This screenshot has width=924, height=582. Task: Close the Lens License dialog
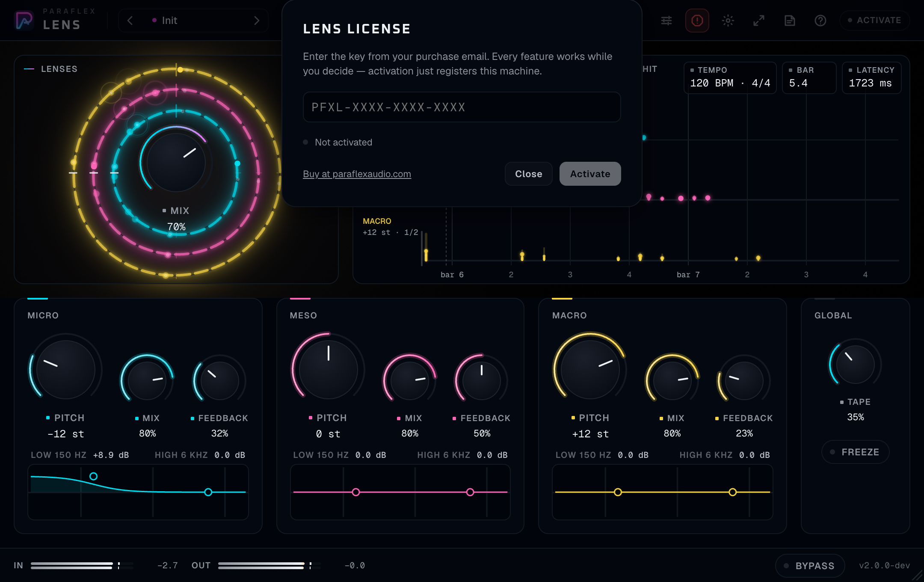[528, 174]
